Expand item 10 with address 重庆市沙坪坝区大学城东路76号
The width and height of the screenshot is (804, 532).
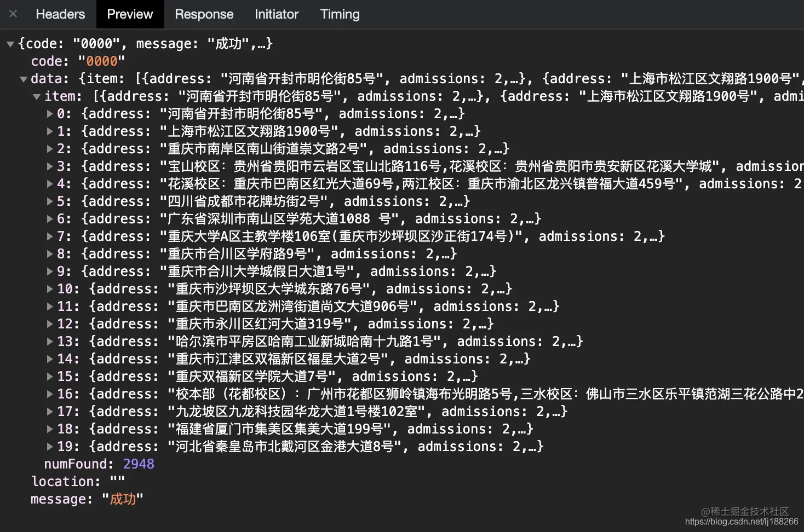click(50, 288)
